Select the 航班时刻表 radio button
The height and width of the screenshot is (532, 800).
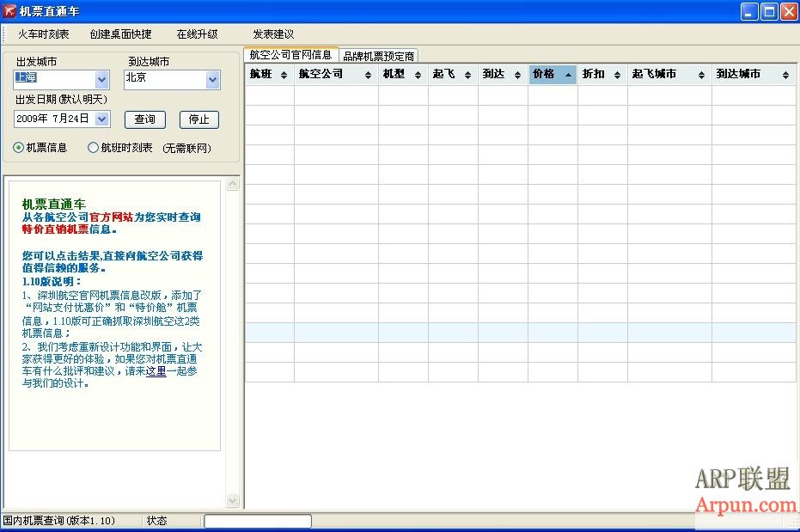click(94, 148)
